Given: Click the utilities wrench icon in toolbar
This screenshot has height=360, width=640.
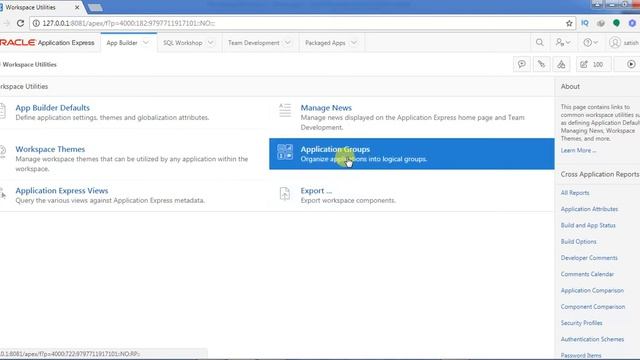Looking at the screenshot, I should (541, 64).
